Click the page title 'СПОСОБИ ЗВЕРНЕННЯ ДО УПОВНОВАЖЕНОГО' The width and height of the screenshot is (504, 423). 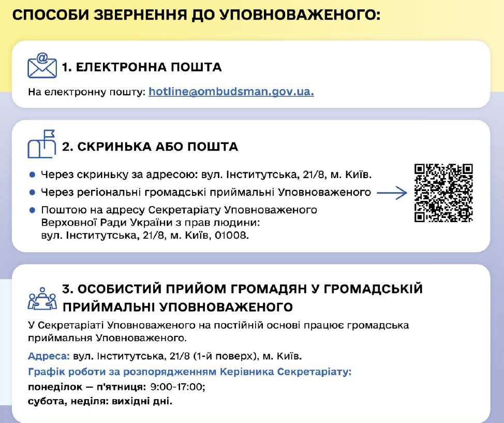pyautogui.click(x=196, y=14)
